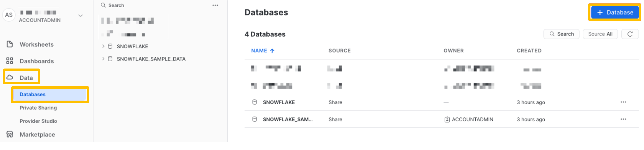Open Worksheets from the sidebar
Image resolution: width=644 pixels, height=150 pixels.
click(x=36, y=44)
